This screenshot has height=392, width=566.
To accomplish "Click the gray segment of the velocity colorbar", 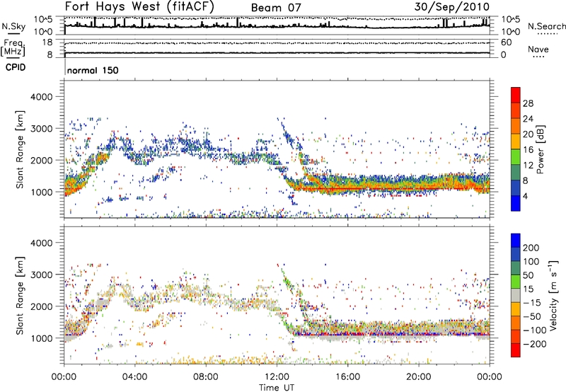I will click(x=516, y=296).
